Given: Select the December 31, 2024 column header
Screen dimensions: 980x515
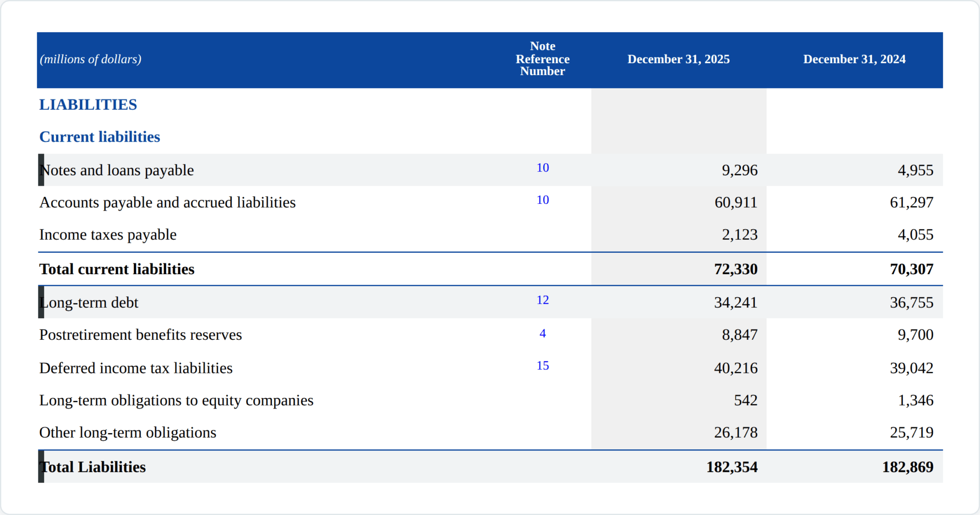Looking at the screenshot, I should click(x=854, y=59).
